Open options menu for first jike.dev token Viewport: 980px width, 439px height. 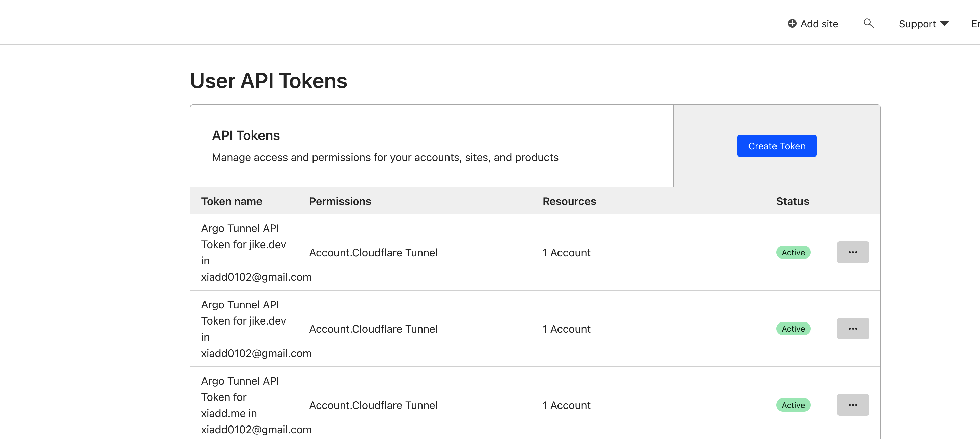click(x=852, y=252)
